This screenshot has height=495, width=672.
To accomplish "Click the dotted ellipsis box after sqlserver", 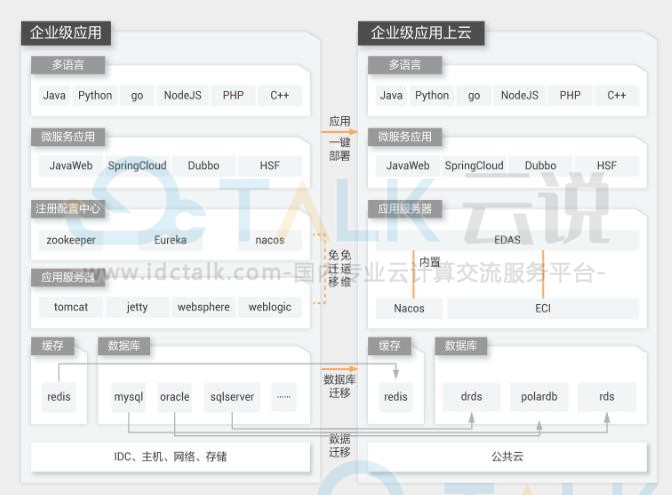I will [284, 397].
